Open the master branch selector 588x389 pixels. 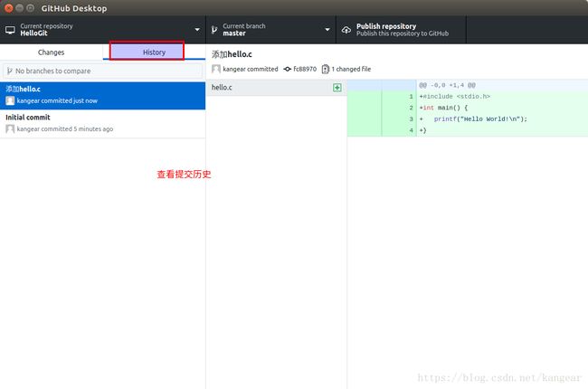270,30
